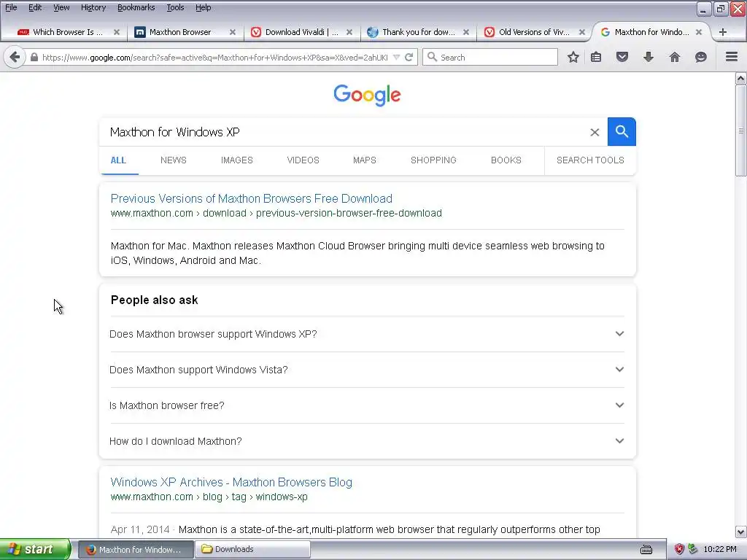Go to home page icon
747x560 pixels.
675,57
